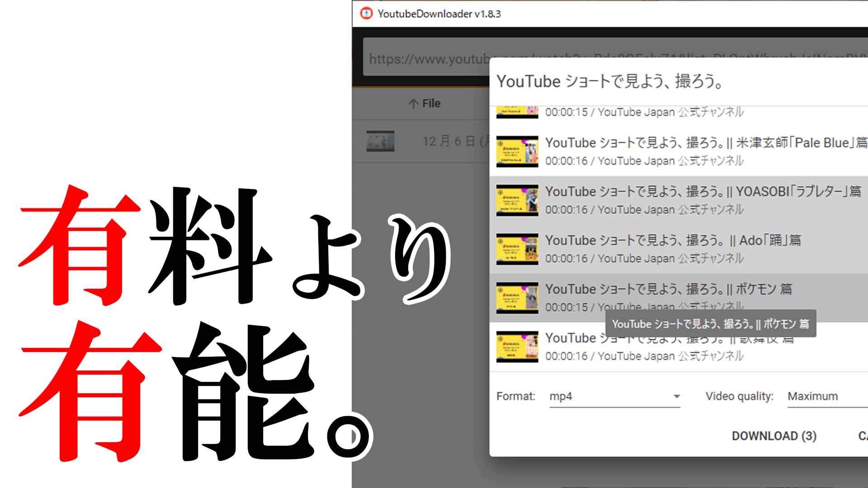Click the 12月6日 date in file list
The width and height of the screenshot is (868, 488).
[456, 141]
